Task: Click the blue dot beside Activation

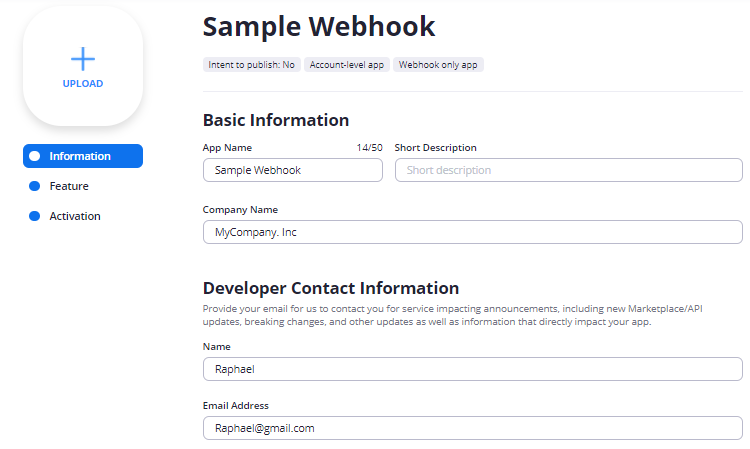Action: pos(35,216)
